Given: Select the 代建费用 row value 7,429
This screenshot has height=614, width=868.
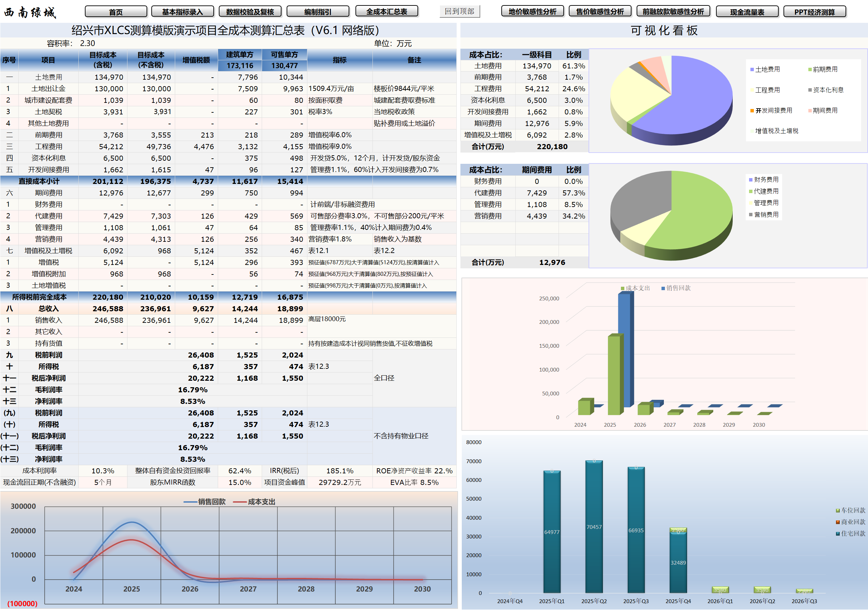Looking at the screenshot, I should pos(103,216).
